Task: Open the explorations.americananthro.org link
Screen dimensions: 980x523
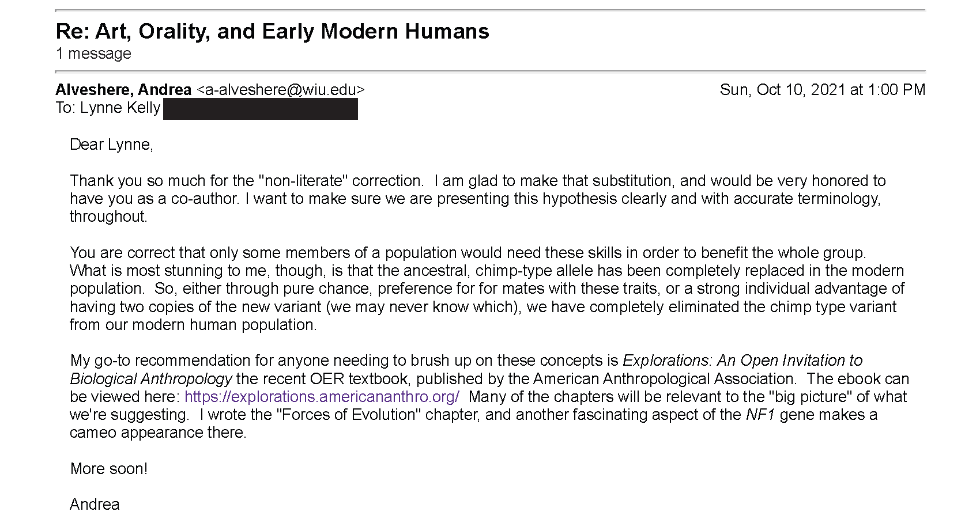Action: click(322, 397)
